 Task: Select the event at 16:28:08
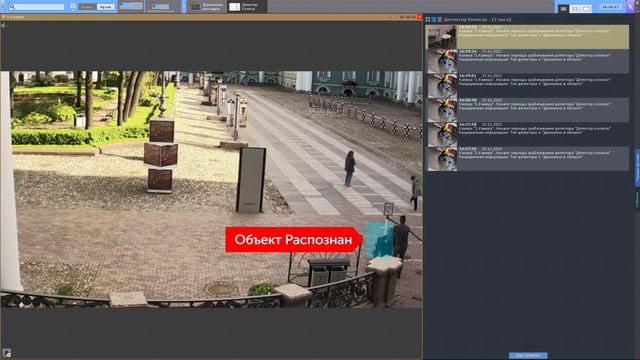(527, 110)
